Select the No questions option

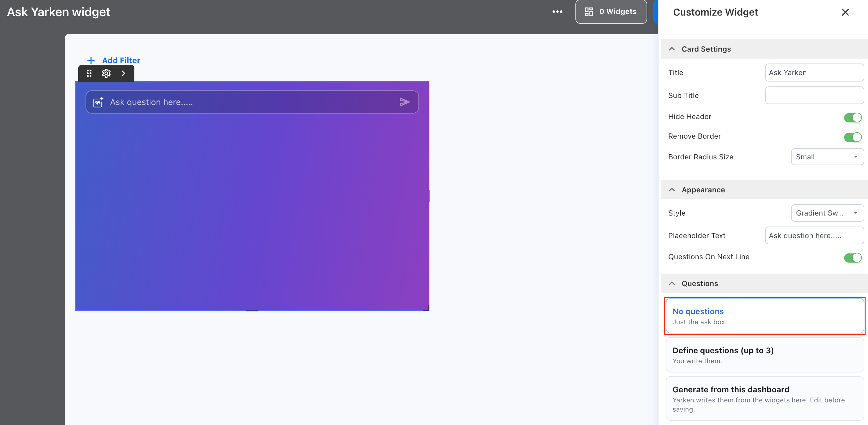tap(764, 316)
